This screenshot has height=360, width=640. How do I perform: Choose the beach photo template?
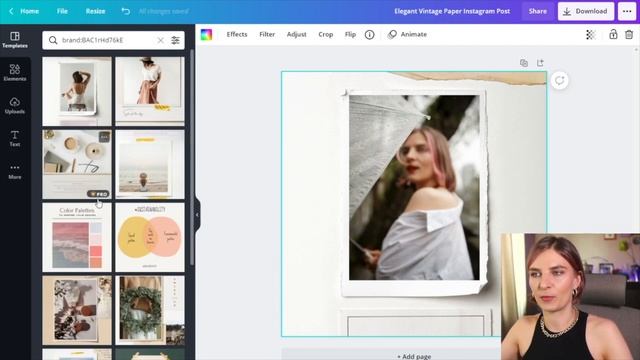pos(150,164)
